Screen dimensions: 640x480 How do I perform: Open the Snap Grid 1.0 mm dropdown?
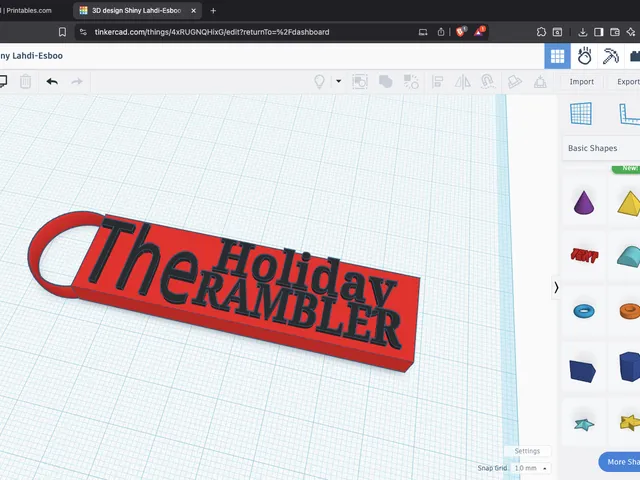[531, 468]
